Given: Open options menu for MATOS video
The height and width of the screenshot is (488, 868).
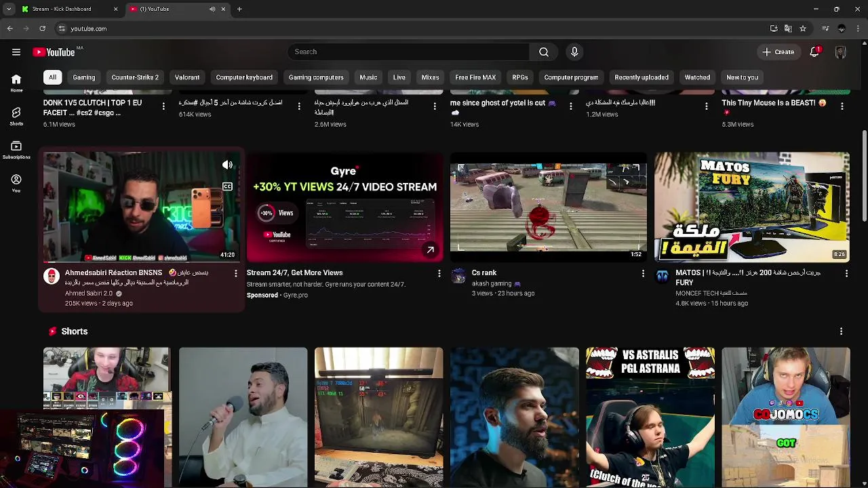Looking at the screenshot, I should click(x=846, y=273).
